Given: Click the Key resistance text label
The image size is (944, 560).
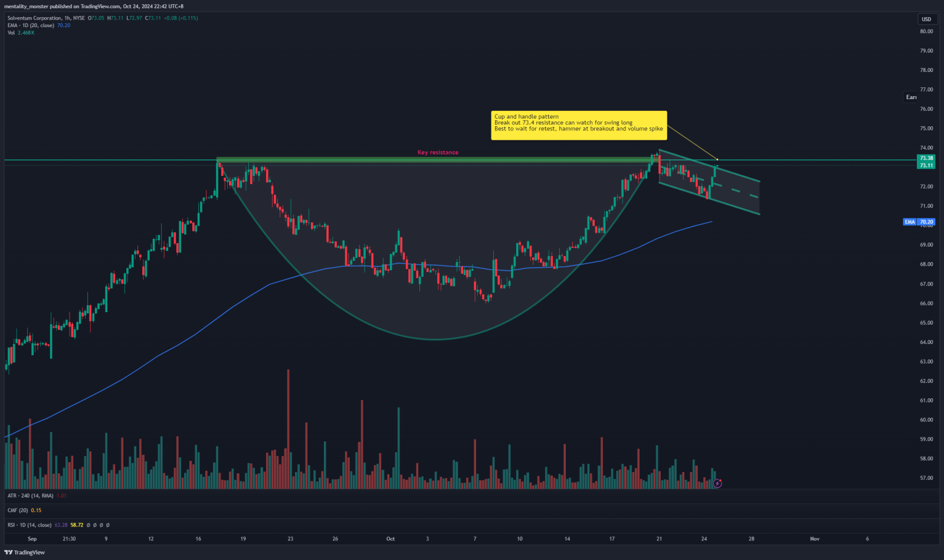Looking at the screenshot, I should (x=438, y=152).
